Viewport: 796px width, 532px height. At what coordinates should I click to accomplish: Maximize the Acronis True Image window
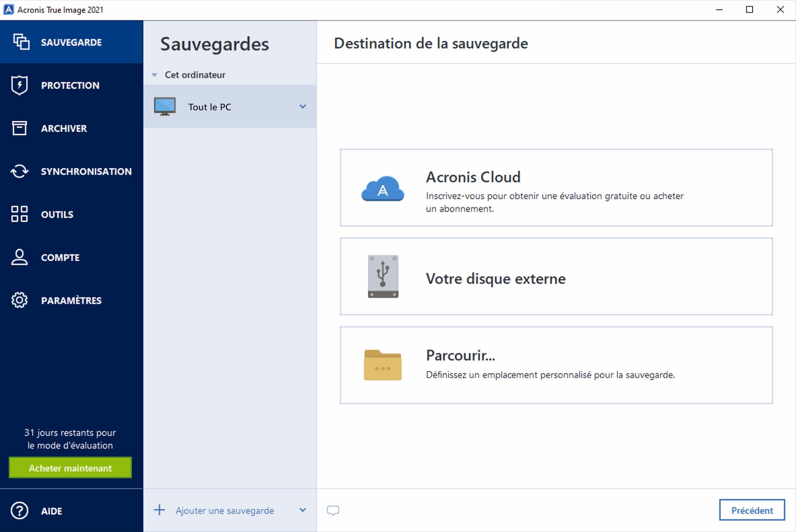750,9
